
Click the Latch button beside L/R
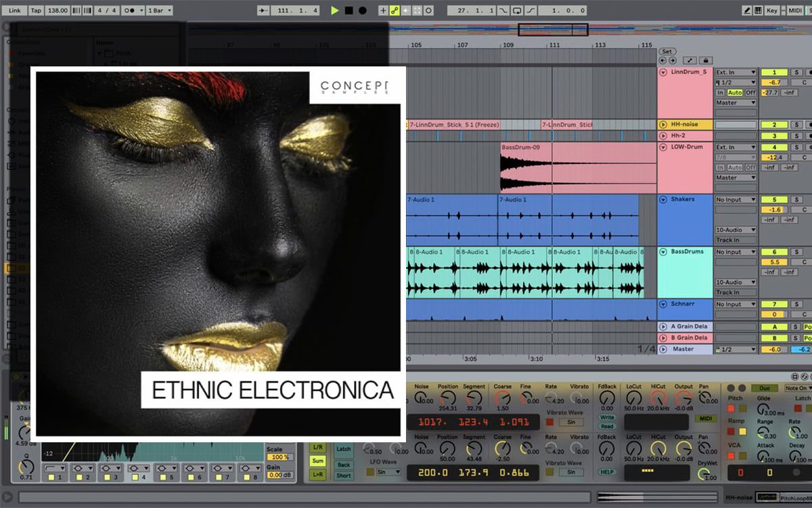pos(344,449)
